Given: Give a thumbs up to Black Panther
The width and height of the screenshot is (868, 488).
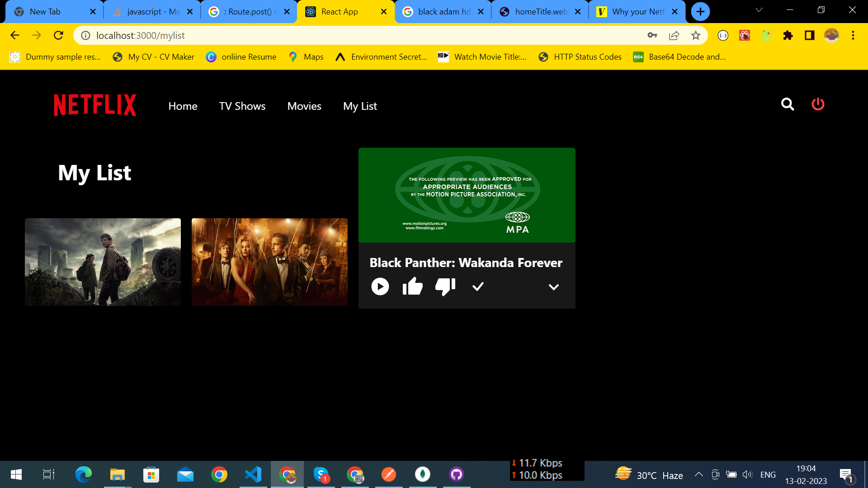Looking at the screenshot, I should [413, 286].
